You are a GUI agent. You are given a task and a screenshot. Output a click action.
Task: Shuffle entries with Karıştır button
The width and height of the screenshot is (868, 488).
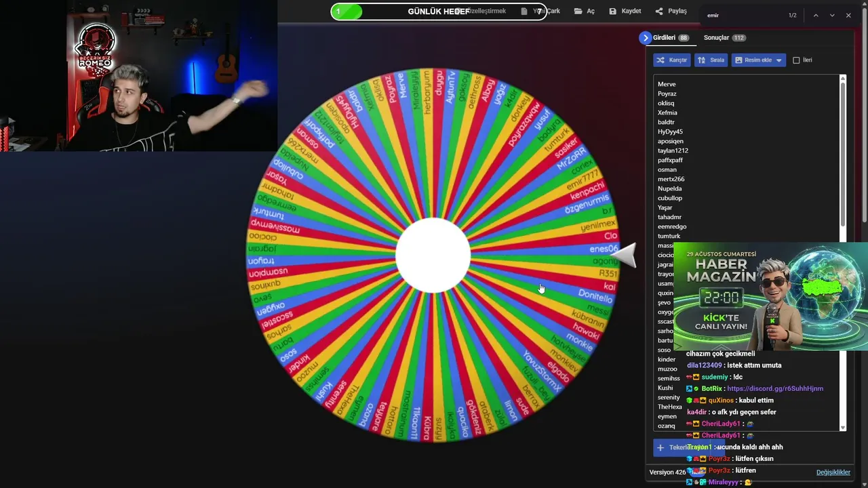[x=672, y=60]
